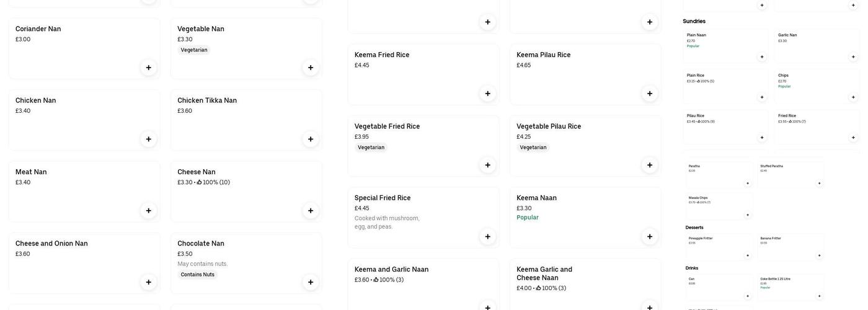
Task: Add Coriander Nan to basket
Action: [x=148, y=68]
